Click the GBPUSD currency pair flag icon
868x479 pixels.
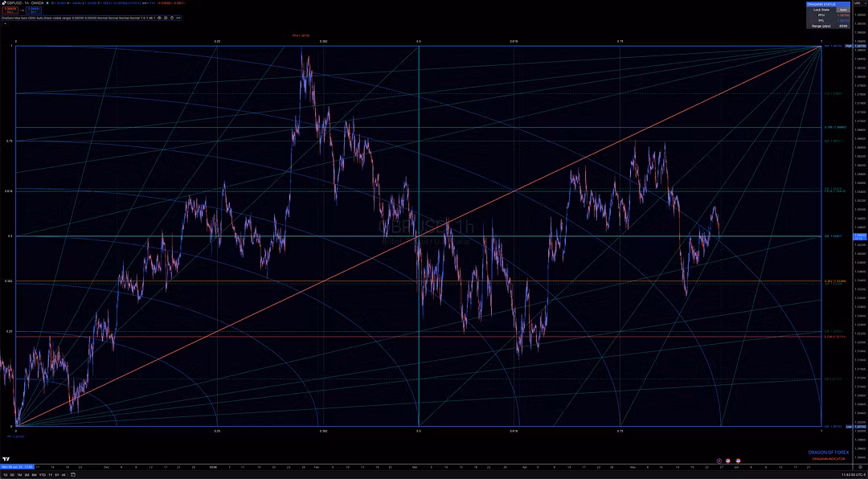pos(3,2)
